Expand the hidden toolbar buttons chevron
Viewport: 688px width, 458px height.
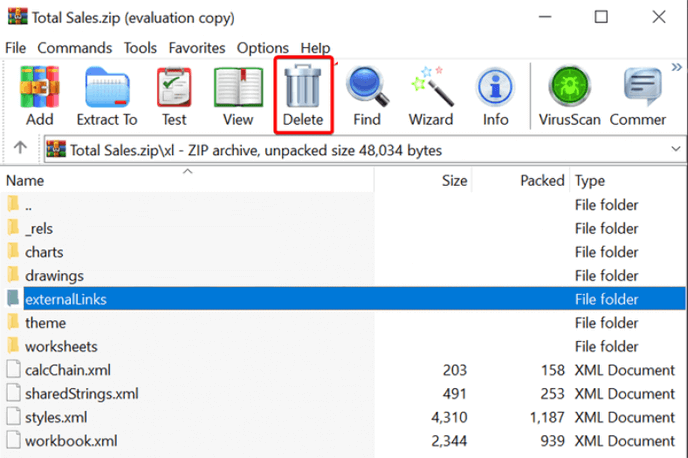677,67
